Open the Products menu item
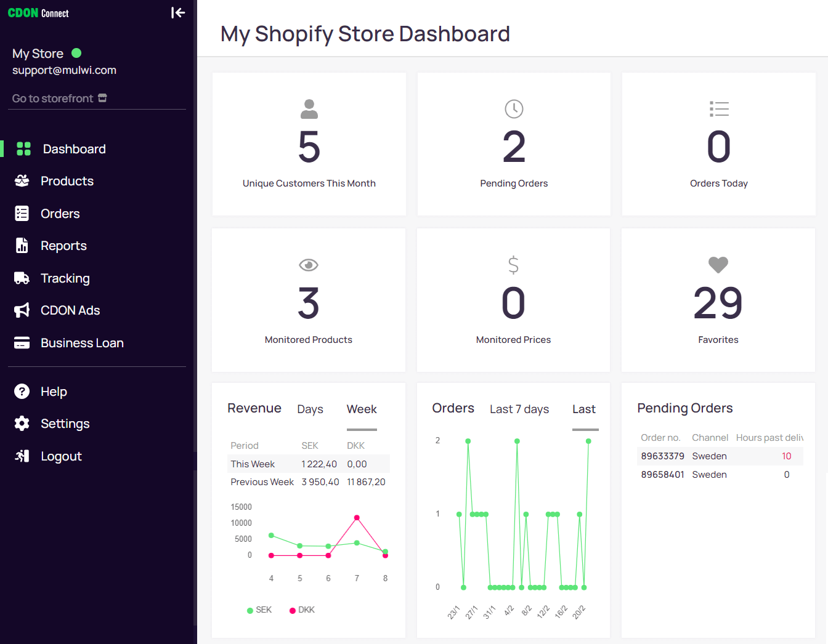The height and width of the screenshot is (644, 828). point(67,181)
